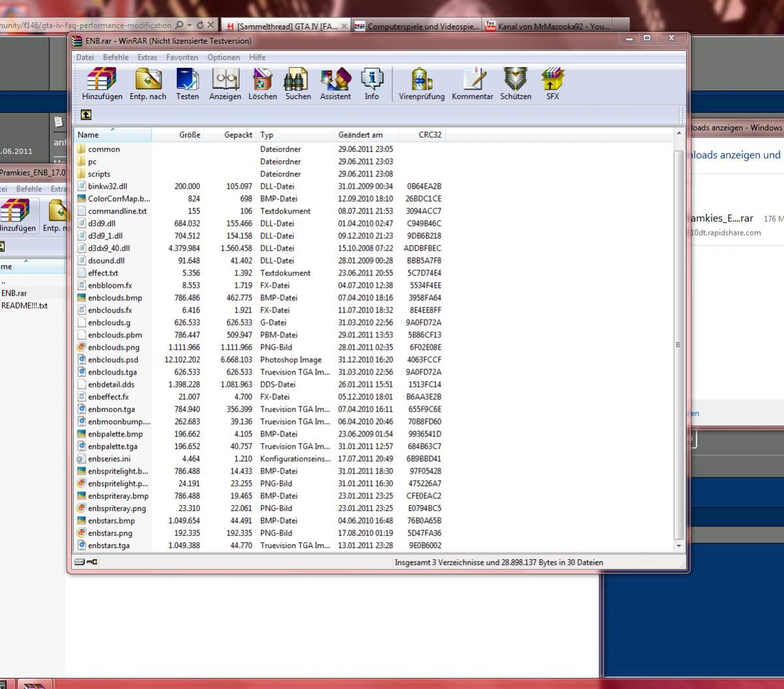This screenshot has height=689, width=784.
Task: Click the file list scrollbar up arrow
Action: [680, 134]
